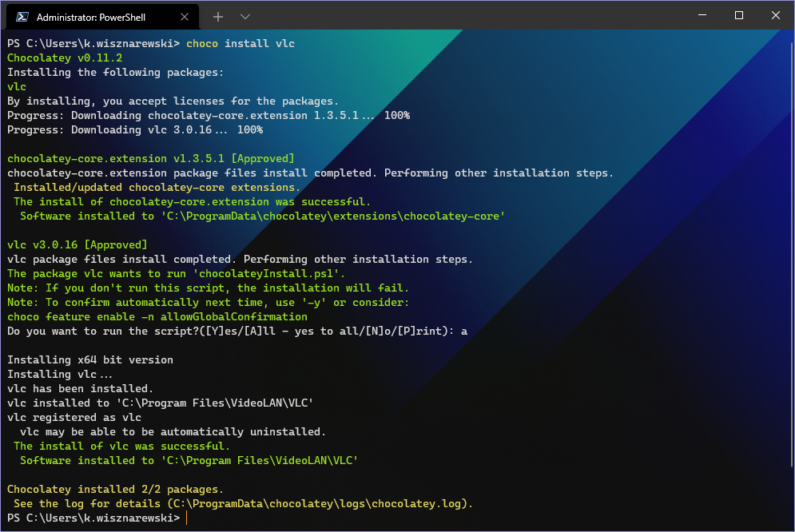The width and height of the screenshot is (795, 532).
Task: Minimize the terminal window
Action: click(702, 15)
